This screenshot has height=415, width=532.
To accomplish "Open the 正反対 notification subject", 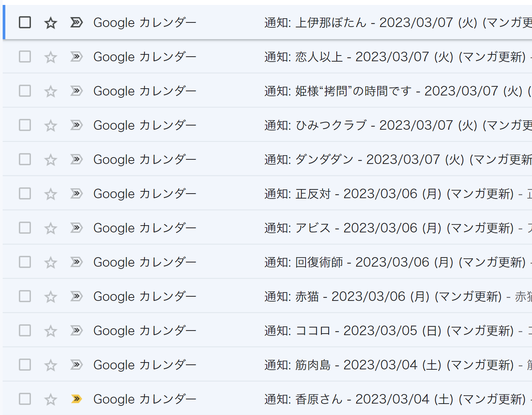I will click(389, 194).
